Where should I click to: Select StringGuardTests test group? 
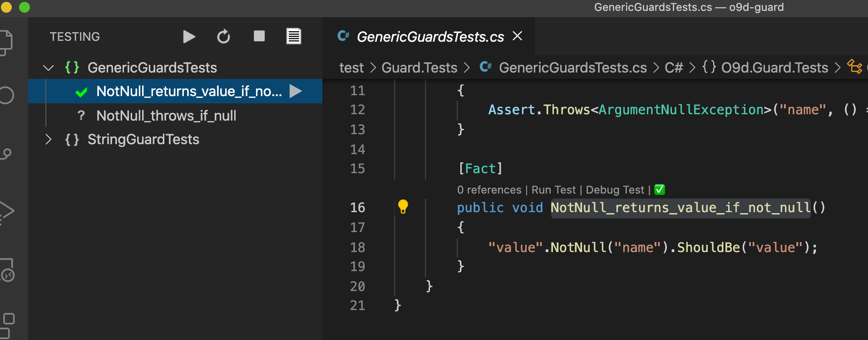(143, 139)
